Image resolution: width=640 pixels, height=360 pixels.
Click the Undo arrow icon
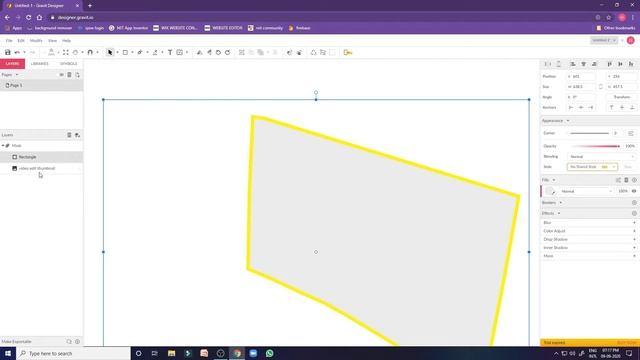click(17, 52)
